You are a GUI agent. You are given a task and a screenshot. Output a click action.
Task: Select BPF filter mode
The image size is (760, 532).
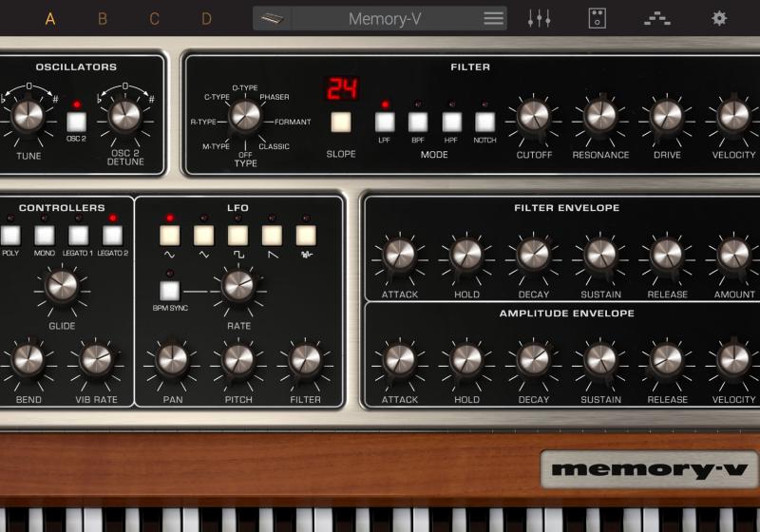click(x=418, y=123)
